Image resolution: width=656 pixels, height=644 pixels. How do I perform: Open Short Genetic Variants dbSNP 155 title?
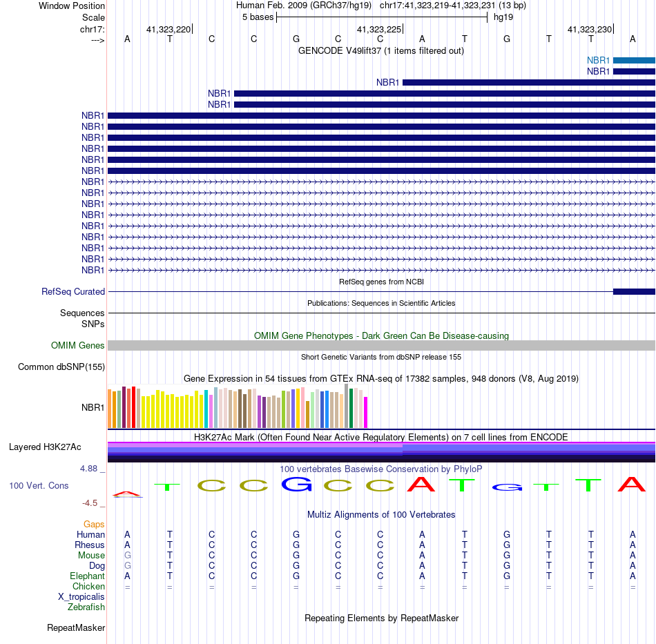pyautogui.click(x=381, y=357)
